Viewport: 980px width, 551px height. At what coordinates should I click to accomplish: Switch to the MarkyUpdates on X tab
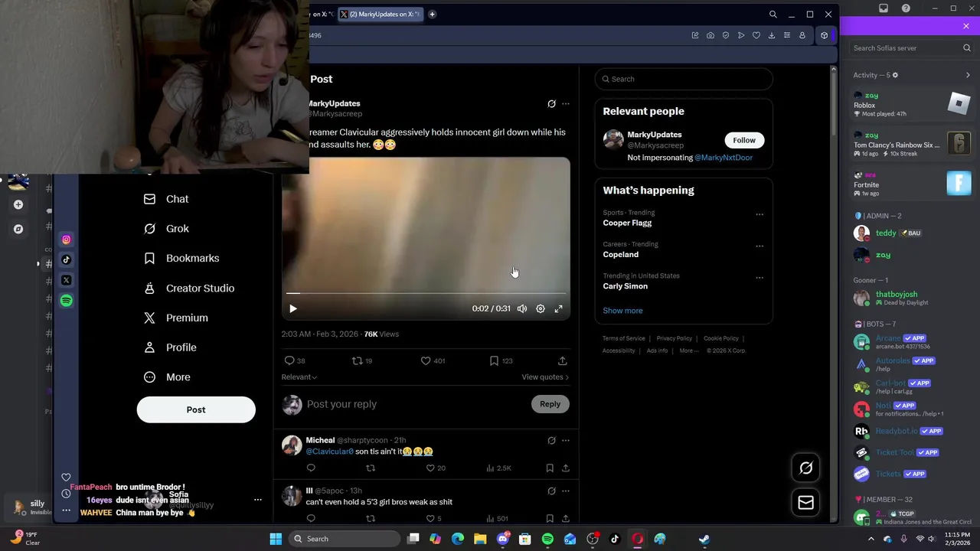380,14
